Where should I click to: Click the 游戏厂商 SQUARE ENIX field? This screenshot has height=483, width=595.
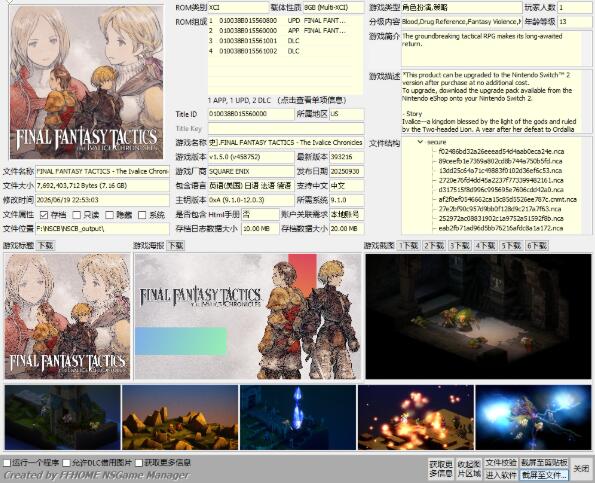[251, 171]
